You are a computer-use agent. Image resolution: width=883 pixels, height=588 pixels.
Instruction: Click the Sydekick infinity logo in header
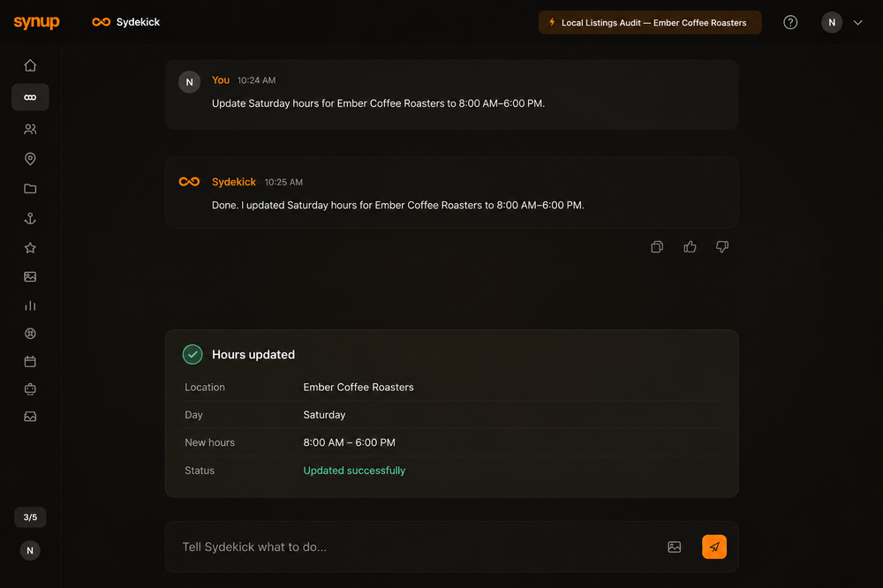click(x=102, y=22)
